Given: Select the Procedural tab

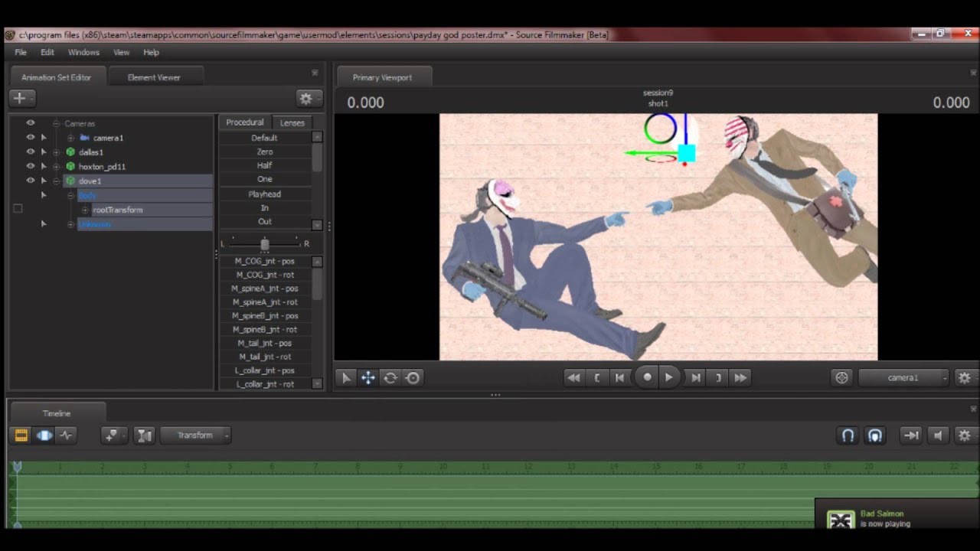Looking at the screenshot, I should [x=245, y=122].
